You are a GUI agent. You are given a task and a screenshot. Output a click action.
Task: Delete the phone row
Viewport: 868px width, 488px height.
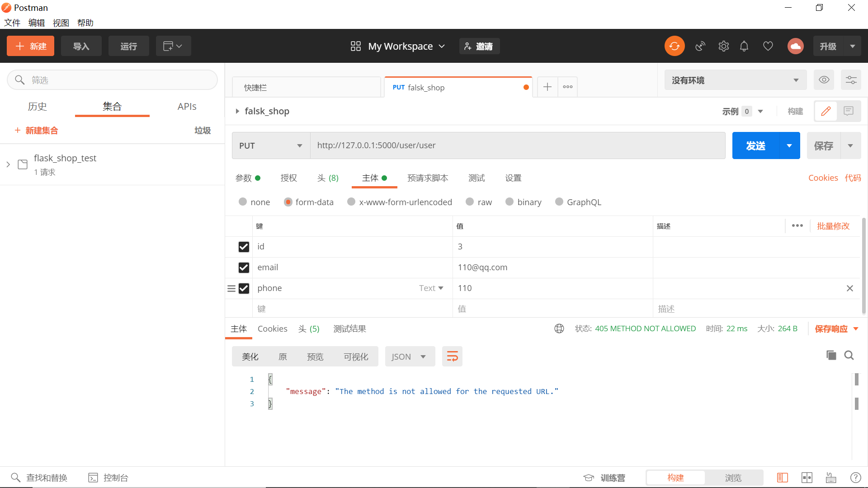[x=850, y=288]
